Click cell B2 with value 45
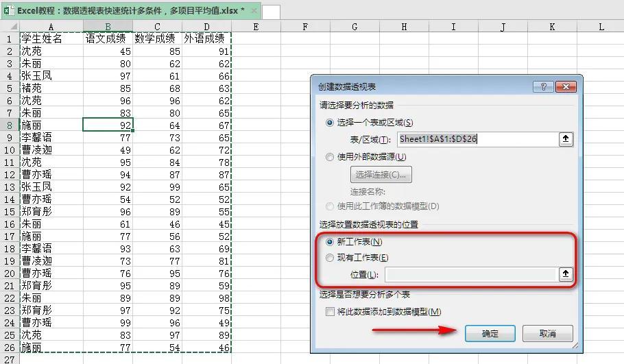Viewport: 624px width, 364px height. (x=108, y=51)
